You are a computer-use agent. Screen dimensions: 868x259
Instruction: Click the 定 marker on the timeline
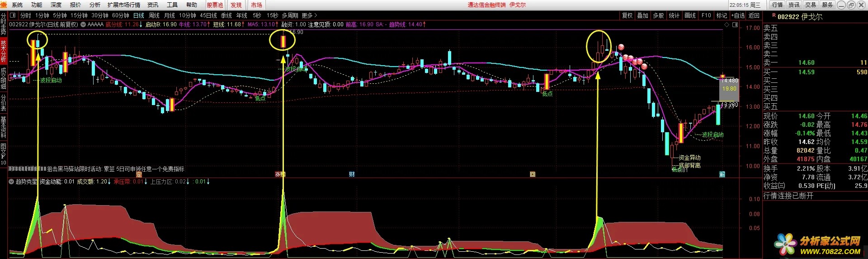(139, 174)
